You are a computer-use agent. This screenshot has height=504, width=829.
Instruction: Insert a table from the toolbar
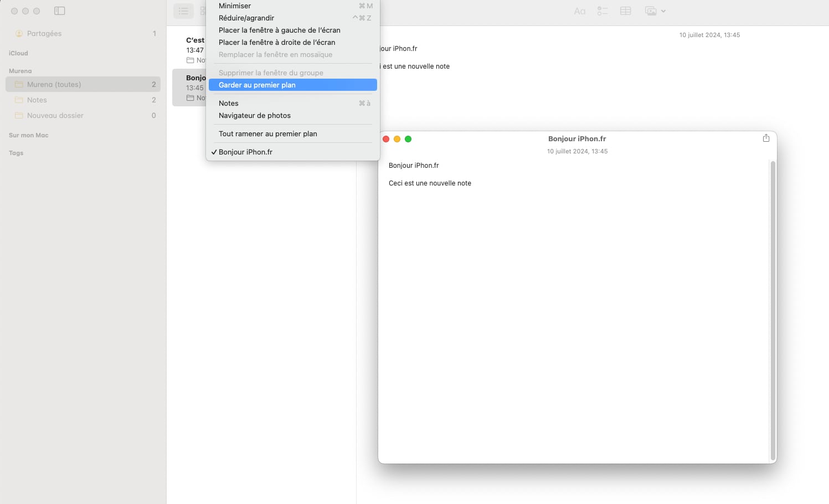(x=626, y=11)
